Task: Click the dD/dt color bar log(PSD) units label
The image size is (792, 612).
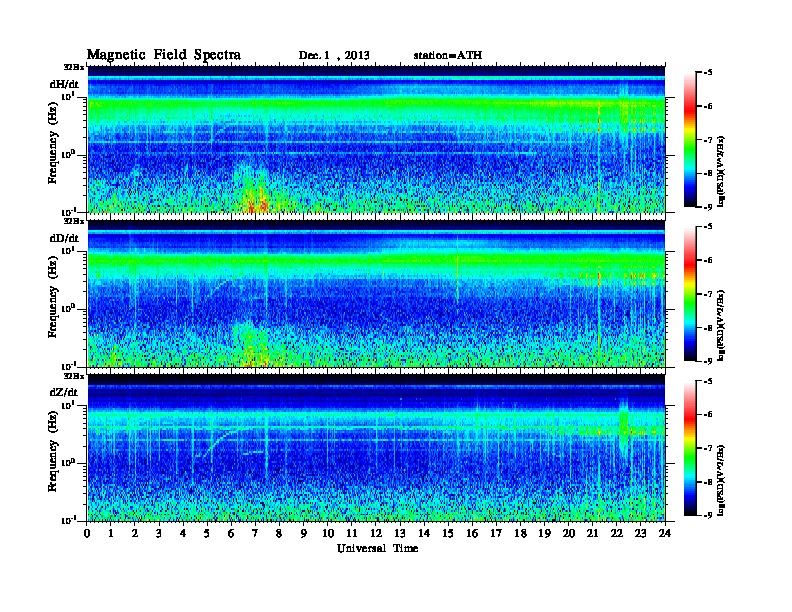Action: 722,325
